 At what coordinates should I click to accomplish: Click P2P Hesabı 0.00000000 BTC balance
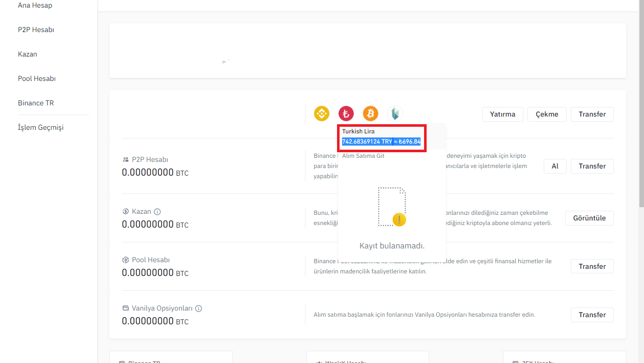point(155,173)
